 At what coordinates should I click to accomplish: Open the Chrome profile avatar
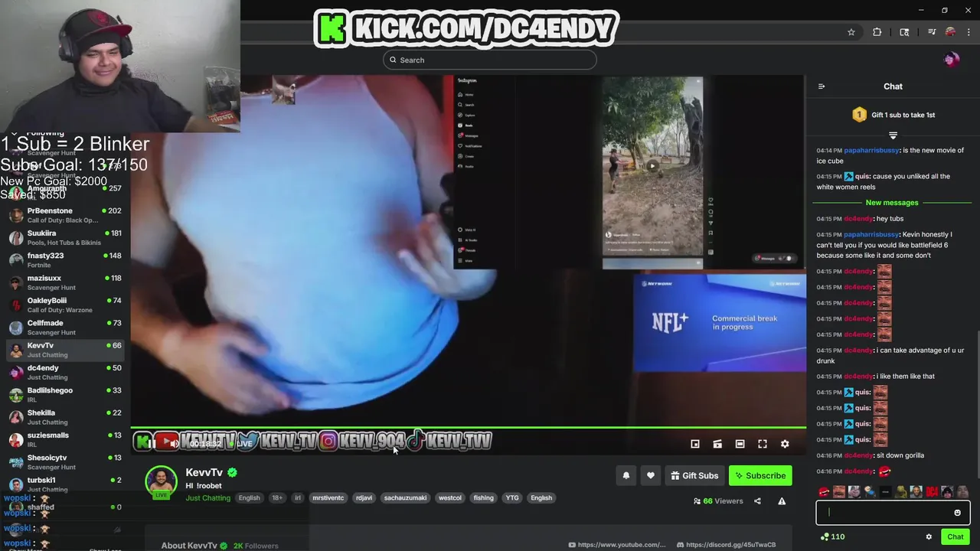pos(950,32)
